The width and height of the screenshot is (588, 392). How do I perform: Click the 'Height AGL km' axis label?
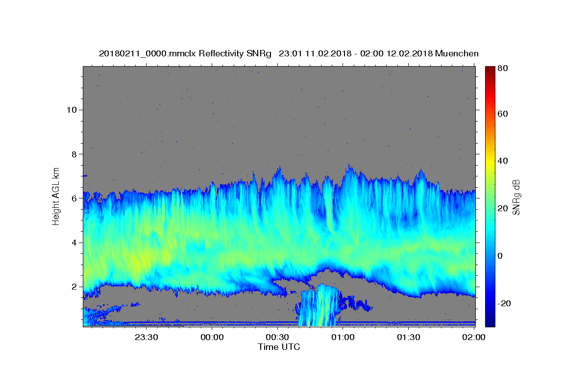(x=56, y=196)
